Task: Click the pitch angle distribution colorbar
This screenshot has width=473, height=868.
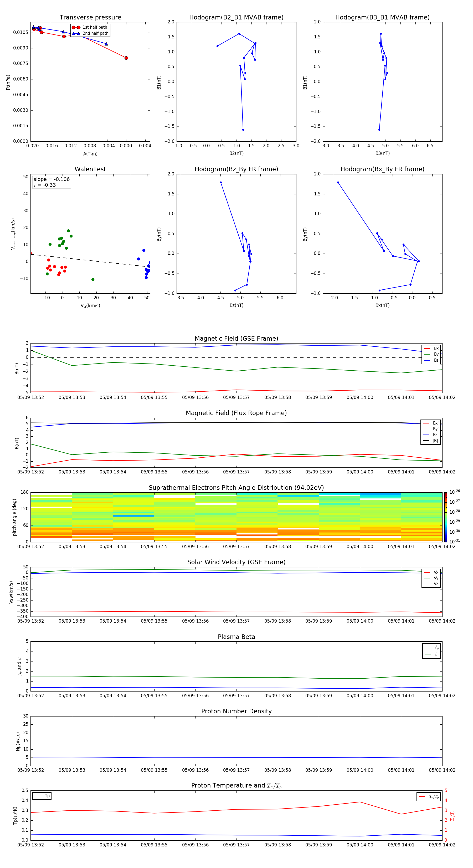Action: point(446,517)
